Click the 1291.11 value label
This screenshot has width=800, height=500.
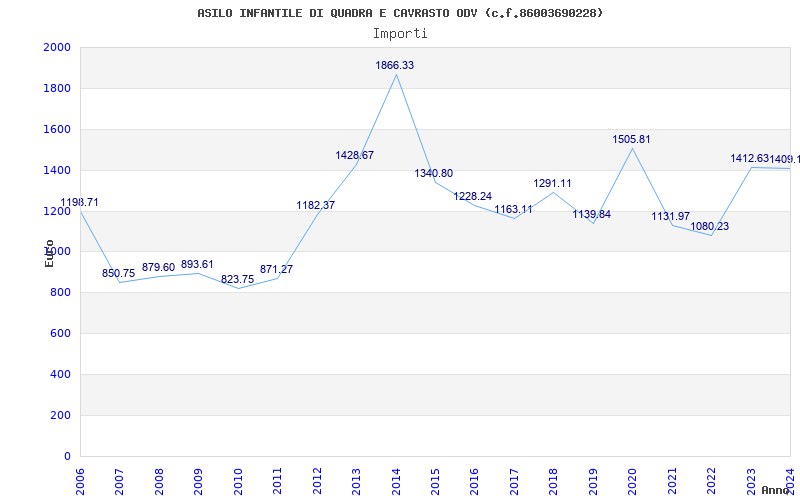pyautogui.click(x=553, y=183)
